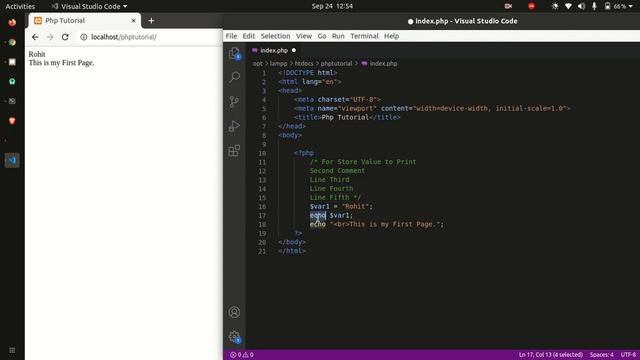Click the Second Comment line
The image size is (640, 360).
[337, 171]
